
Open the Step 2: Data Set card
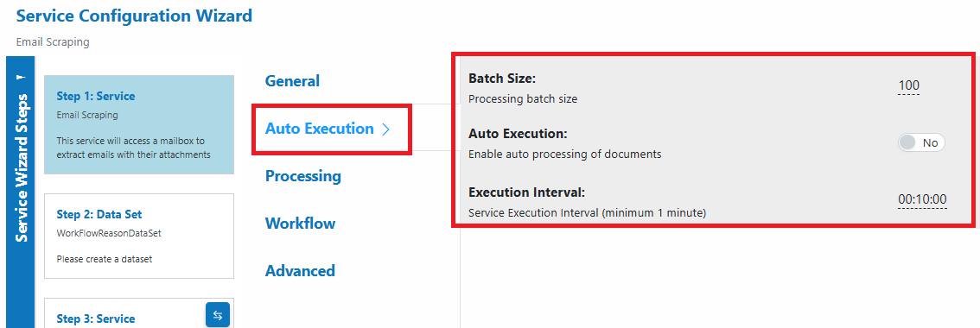[x=139, y=236]
